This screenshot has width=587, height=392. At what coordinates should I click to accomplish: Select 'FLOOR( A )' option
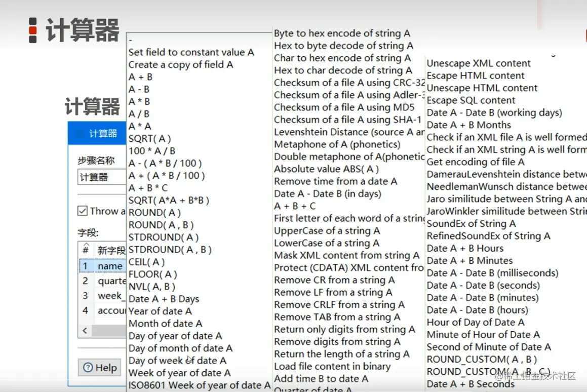click(153, 274)
